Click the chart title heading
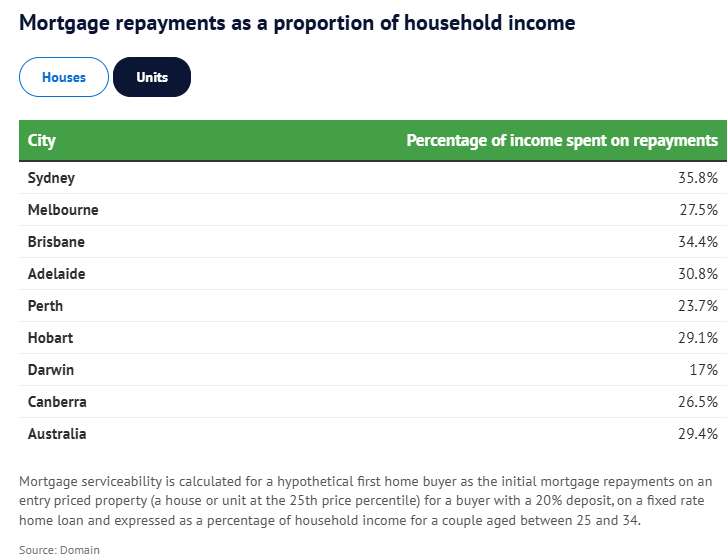Viewport: 728px width, 556px height. coord(298,22)
